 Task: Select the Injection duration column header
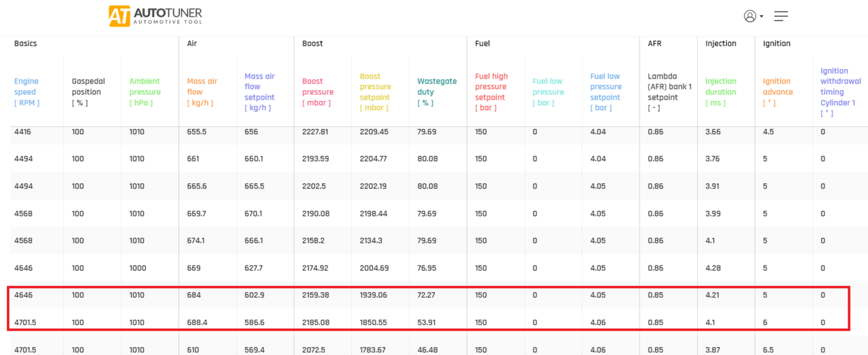(720, 92)
